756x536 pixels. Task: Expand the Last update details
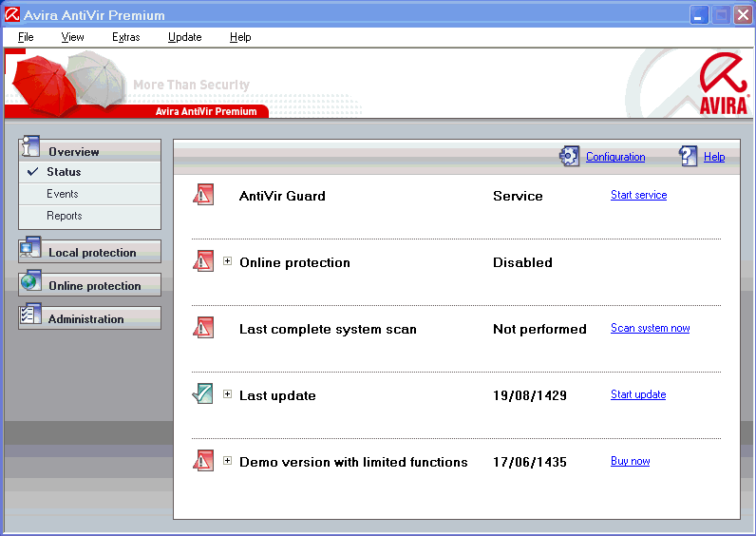click(x=228, y=394)
